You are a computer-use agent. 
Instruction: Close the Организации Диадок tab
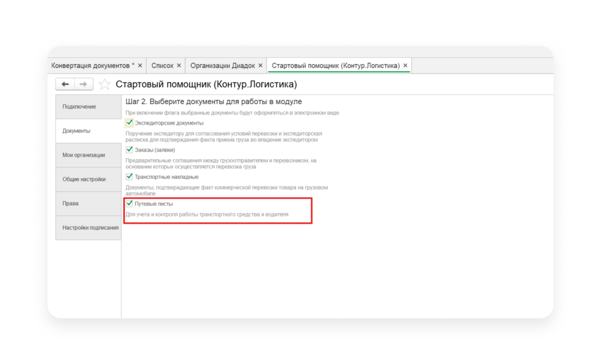click(x=260, y=66)
